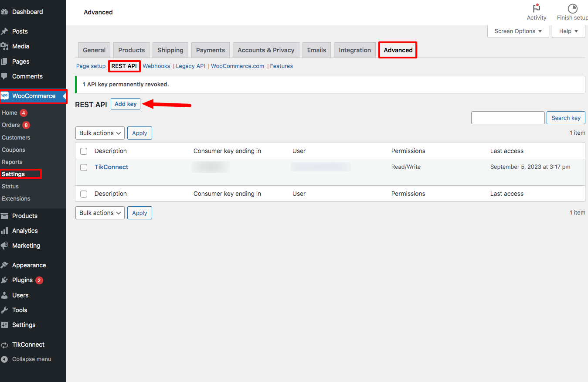Viewport: 588px width, 382px height.
Task: Check the select-all checkbox in table header
Action: click(x=84, y=151)
